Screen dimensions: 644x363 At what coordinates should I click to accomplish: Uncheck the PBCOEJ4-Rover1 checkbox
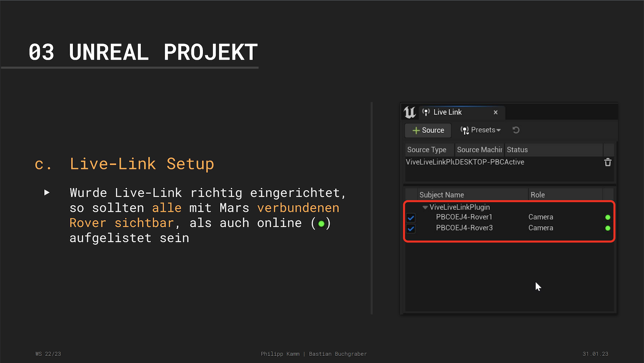(x=411, y=218)
